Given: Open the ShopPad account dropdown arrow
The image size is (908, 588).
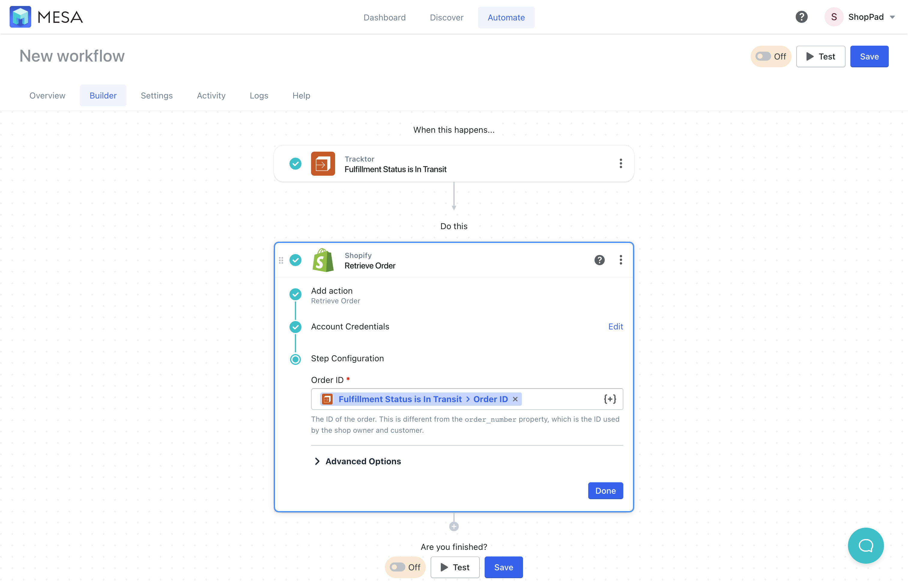Looking at the screenshot, I should click(x=892, y=17).
